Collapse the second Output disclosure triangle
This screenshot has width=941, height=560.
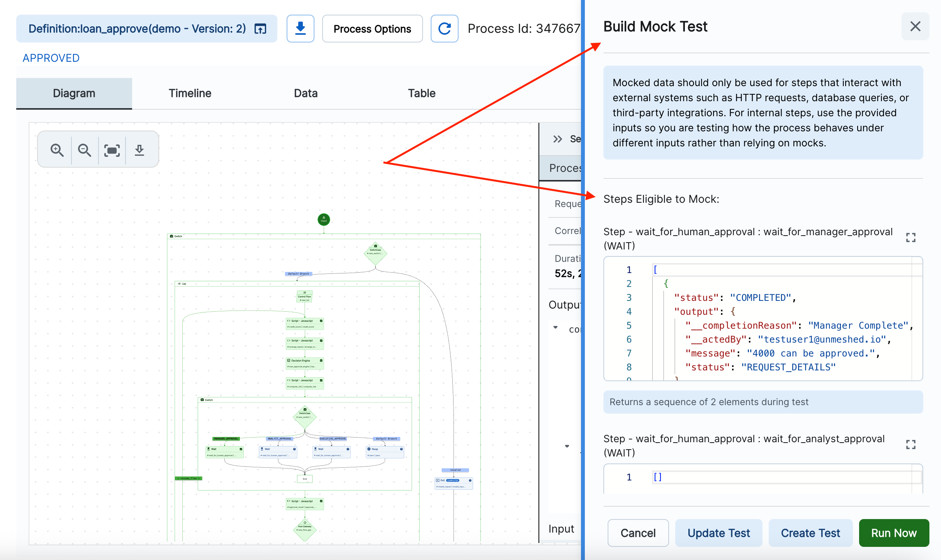(x=567, y=446)
